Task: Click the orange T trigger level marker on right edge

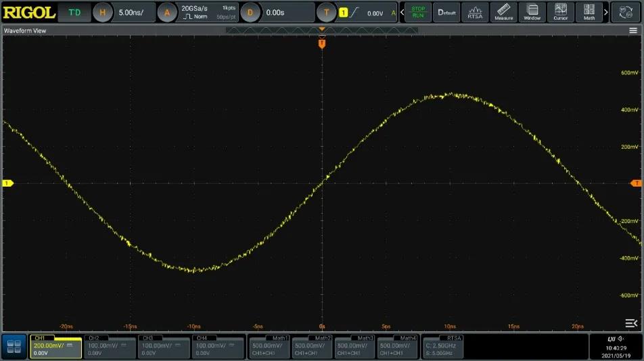Action: pos(636,183)
